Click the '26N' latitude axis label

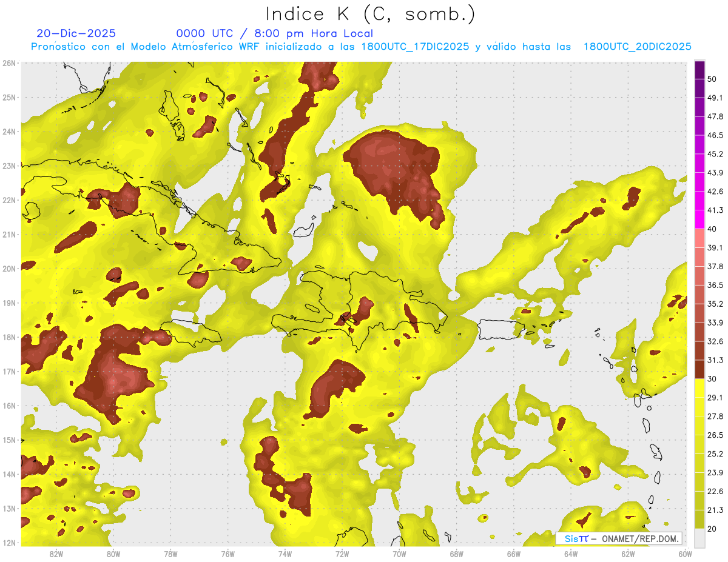(8, 63)
